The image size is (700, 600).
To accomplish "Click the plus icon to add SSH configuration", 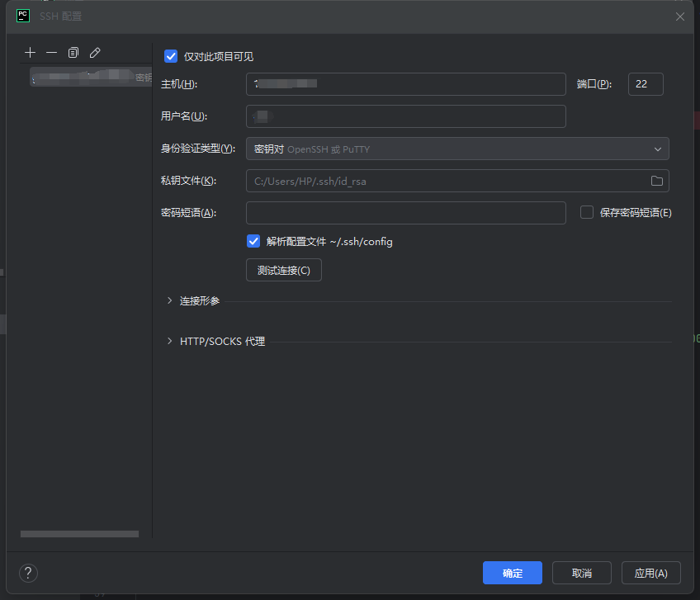I will 31,53.
